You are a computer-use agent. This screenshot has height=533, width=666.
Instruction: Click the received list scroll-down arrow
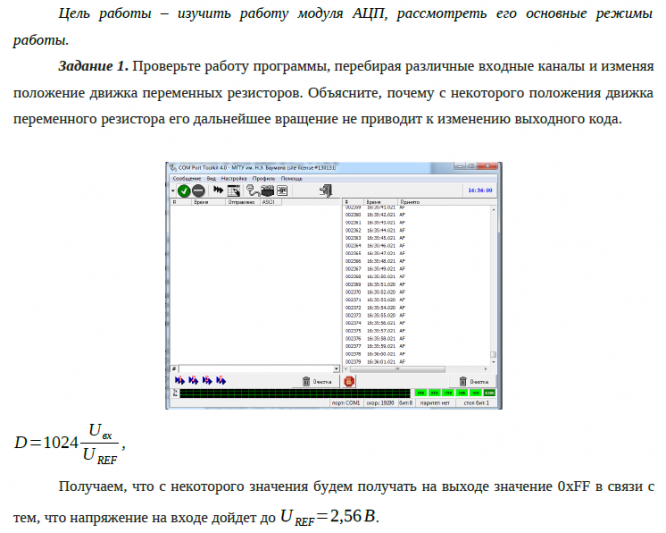493,362
